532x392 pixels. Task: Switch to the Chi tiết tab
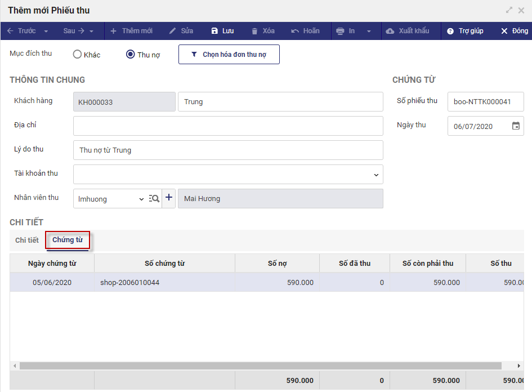pyautogui.click(x=27, y=240)
